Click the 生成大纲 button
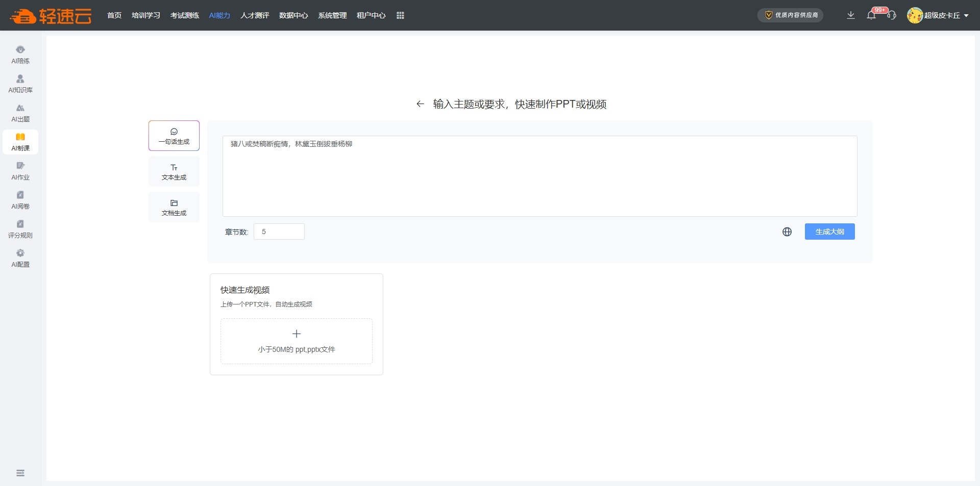 pyautogui.click(x=829, y=232)
